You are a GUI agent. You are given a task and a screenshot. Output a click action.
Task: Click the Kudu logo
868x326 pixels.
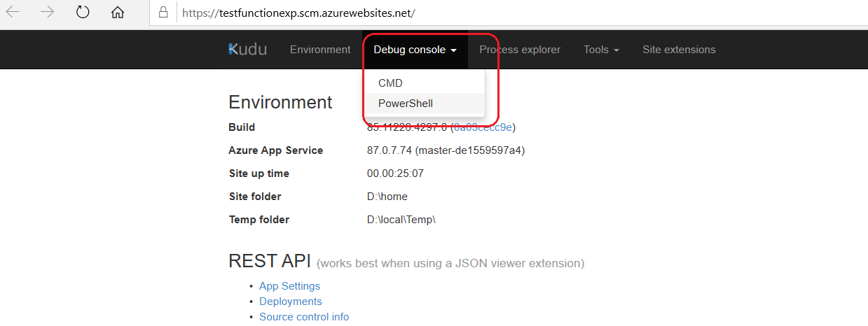(247, 50)
